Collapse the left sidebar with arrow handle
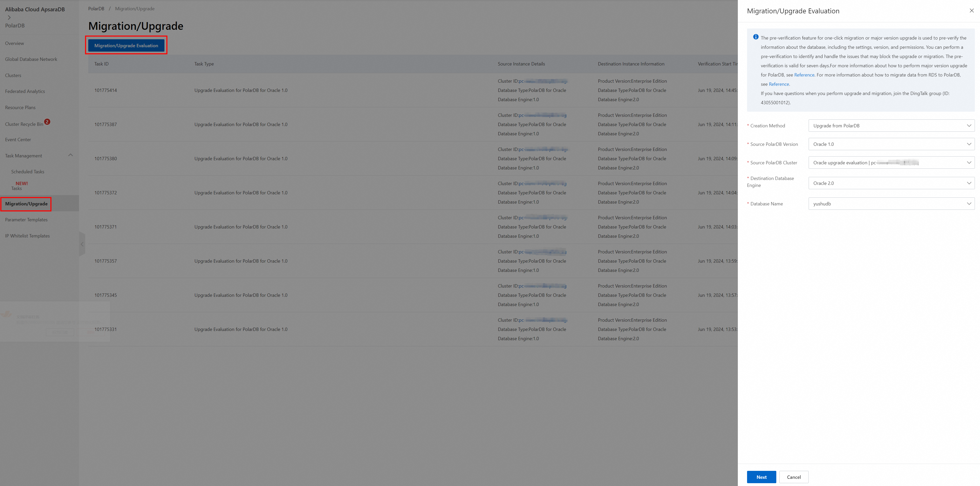Image resolution: width=980 pixels, height=486 pixels. [82, 244]
